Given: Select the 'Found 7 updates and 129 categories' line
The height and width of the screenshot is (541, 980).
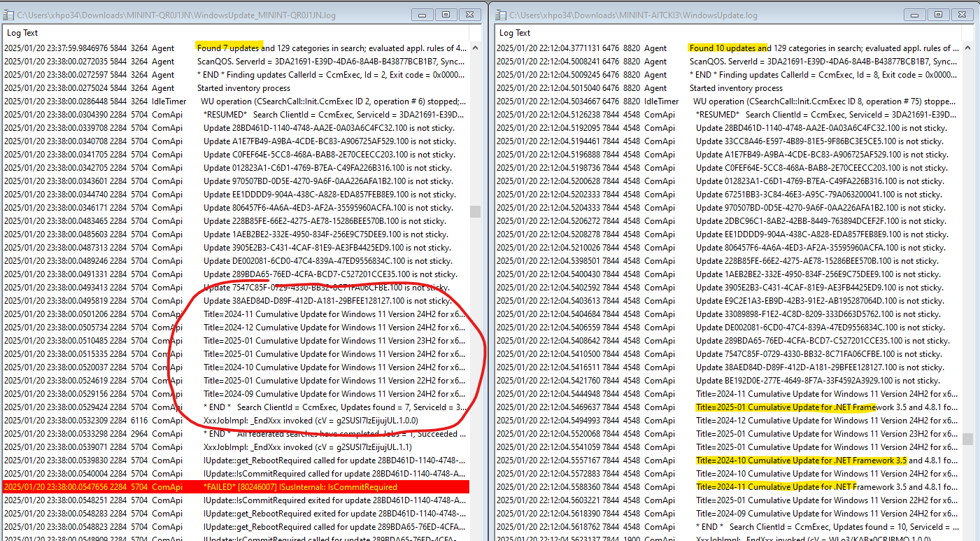Looking at the screenshot, I should point(236,48).
